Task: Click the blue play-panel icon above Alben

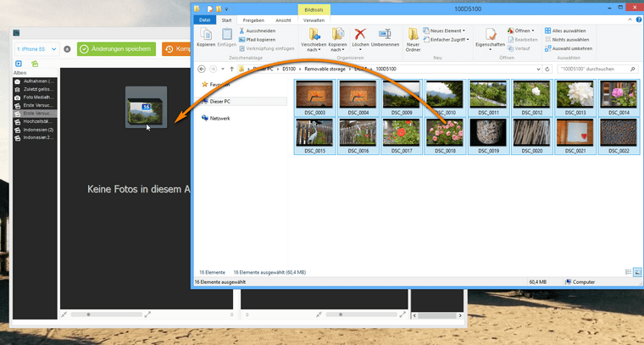Action: point(19,64)
